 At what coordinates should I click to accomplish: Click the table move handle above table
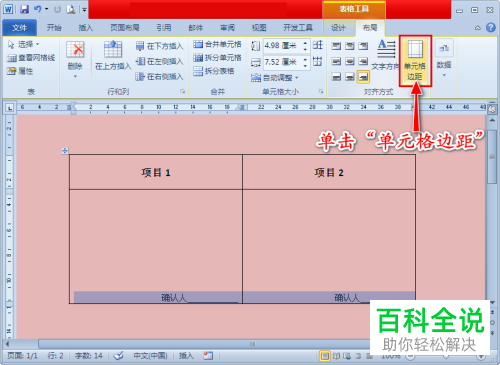[x=65, y=151]
